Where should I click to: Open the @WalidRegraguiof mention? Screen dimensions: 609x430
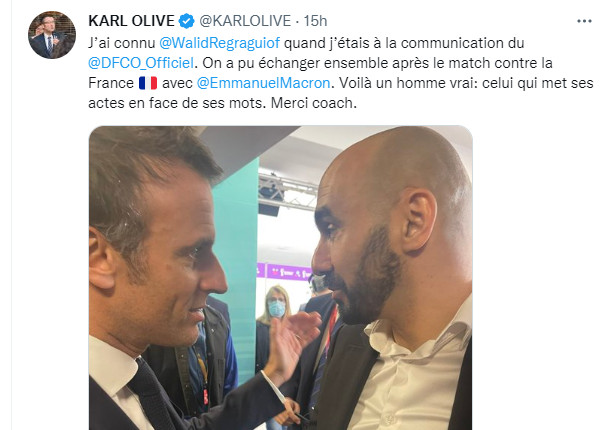pos(219,43)
